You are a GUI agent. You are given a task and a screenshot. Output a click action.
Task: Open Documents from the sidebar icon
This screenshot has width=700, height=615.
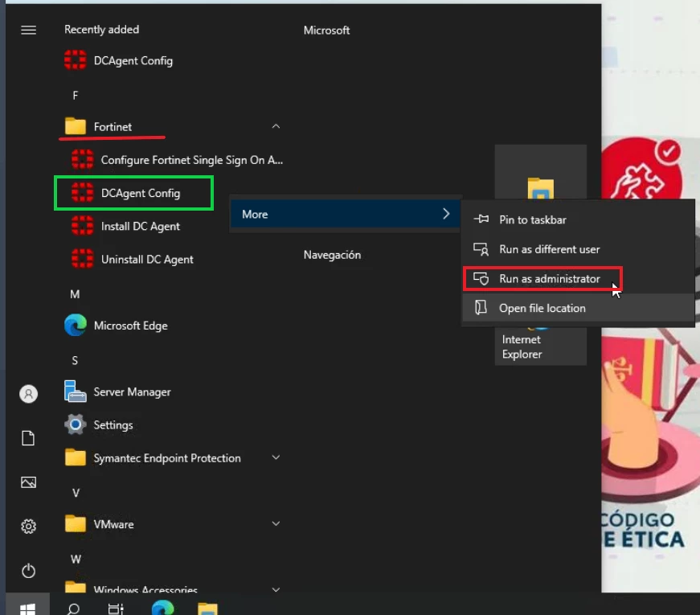[x=29, y=438]
